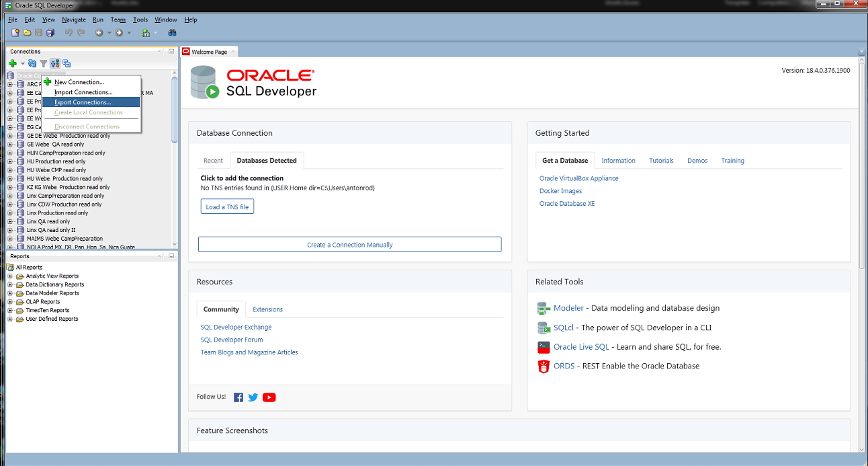This screenshot has height=466, width=868.
Task: Open SQL Developer Exchange link
Action: (236, 327)
